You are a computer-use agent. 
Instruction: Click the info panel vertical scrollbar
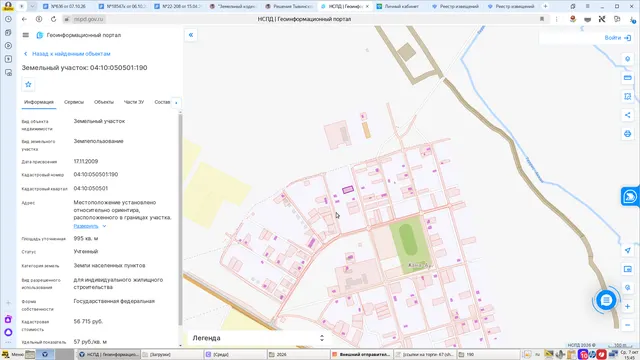point(180,219)
